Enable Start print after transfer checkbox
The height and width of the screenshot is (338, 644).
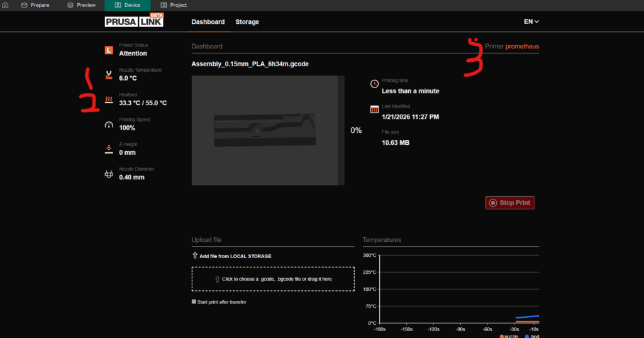coord(194,302)
